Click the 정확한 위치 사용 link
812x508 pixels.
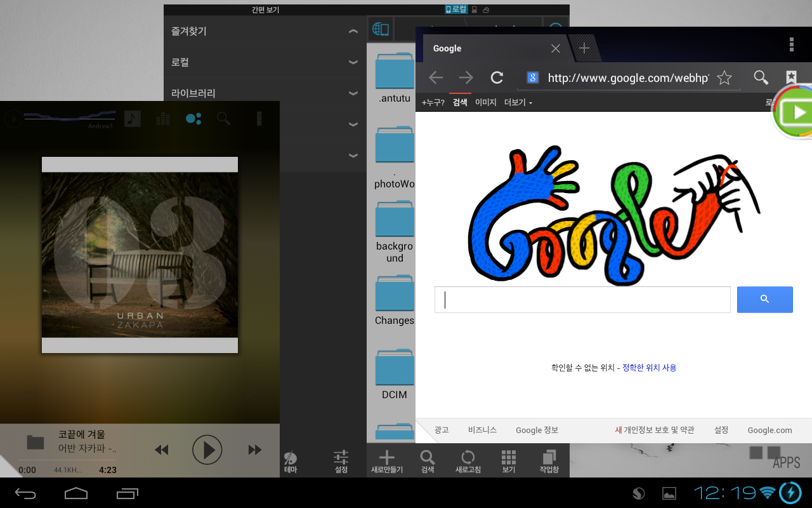click(x=649, y=368)
